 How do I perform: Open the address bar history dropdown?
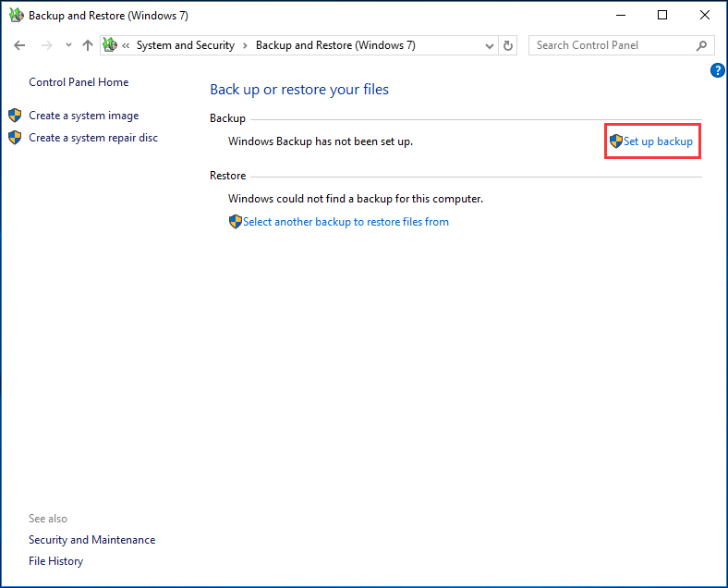point(489,45)
